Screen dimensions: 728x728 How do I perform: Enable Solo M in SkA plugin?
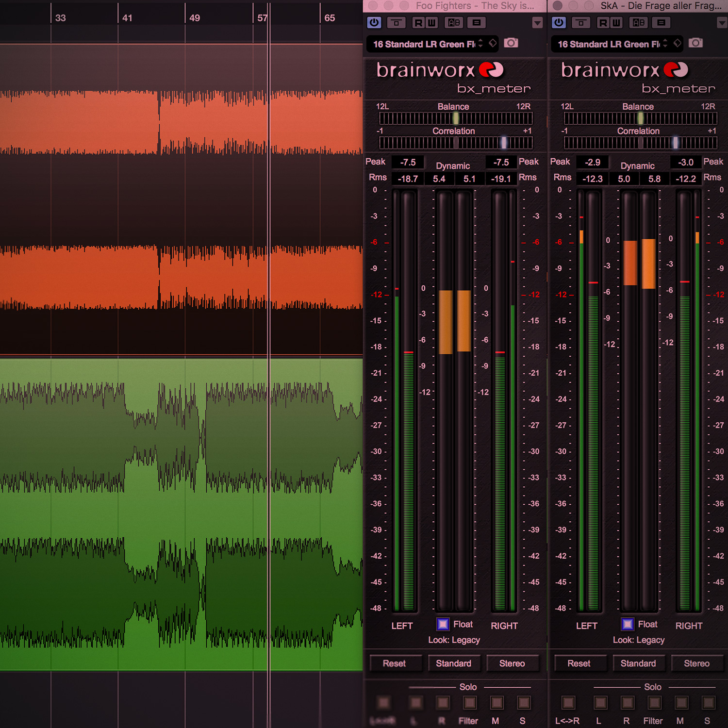pyautogui.click(x=681, y=702)
